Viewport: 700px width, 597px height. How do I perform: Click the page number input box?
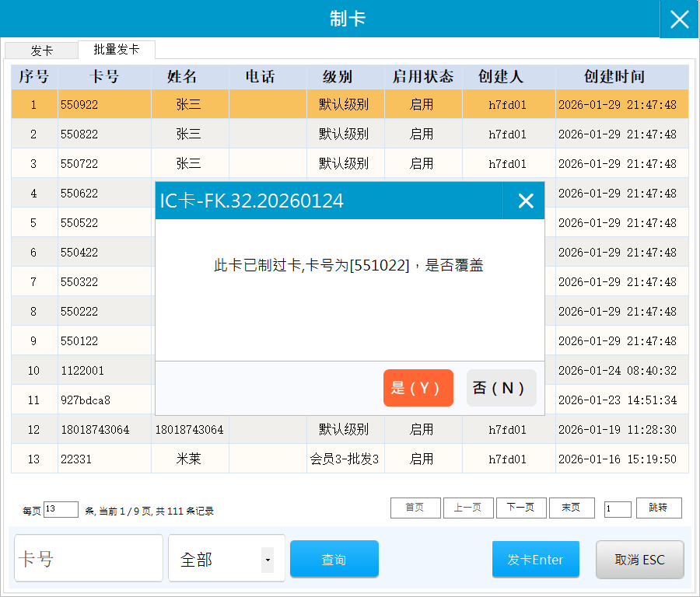pos(618,509)
